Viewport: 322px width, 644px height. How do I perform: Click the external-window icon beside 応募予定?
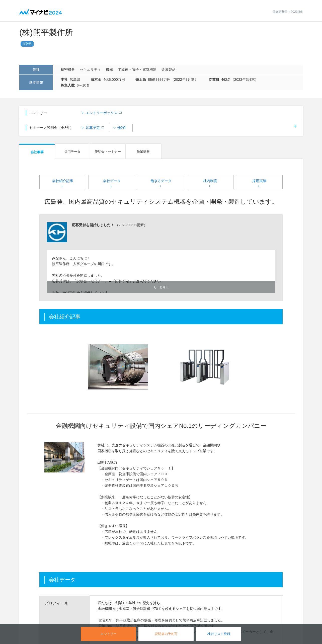(103, 128)
